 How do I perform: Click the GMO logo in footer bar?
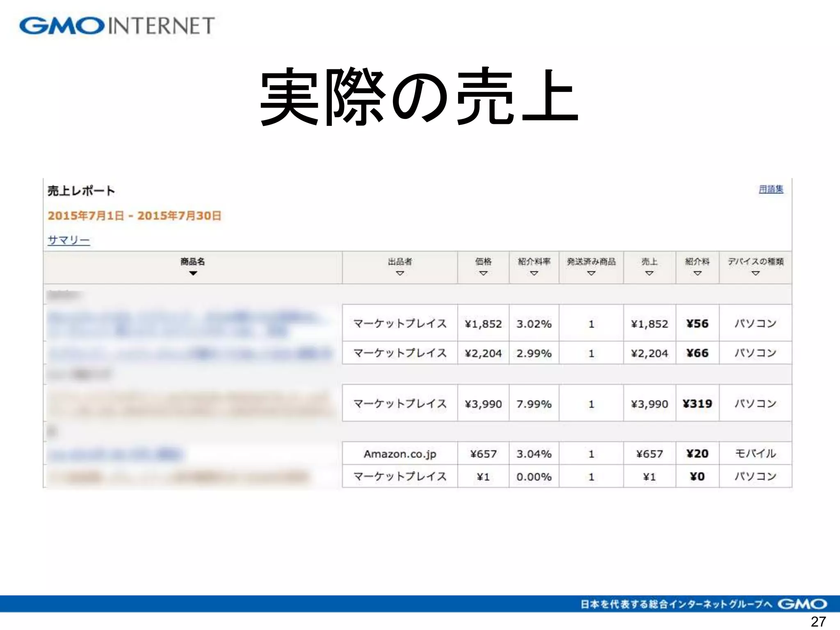(x=802, y=604)
